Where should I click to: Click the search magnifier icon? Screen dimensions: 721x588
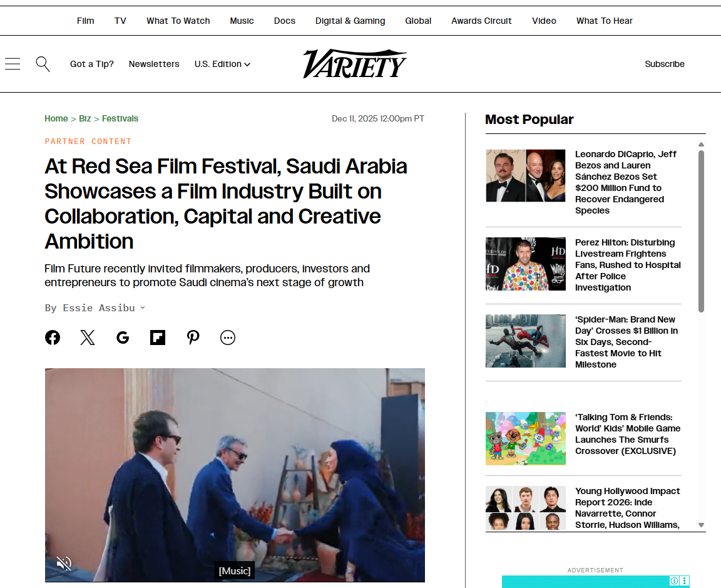43,64
